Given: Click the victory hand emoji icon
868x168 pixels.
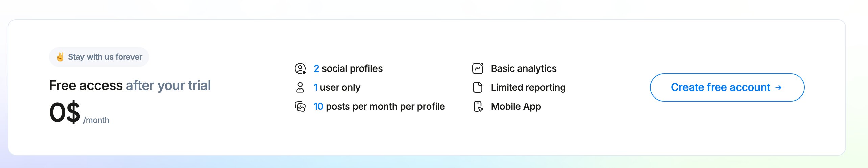Looking at the screenshot, I should pyautogui.click(x=60, y=57).
